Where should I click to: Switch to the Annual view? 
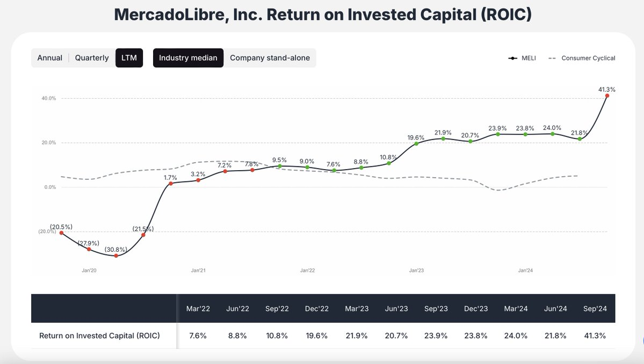50,57
